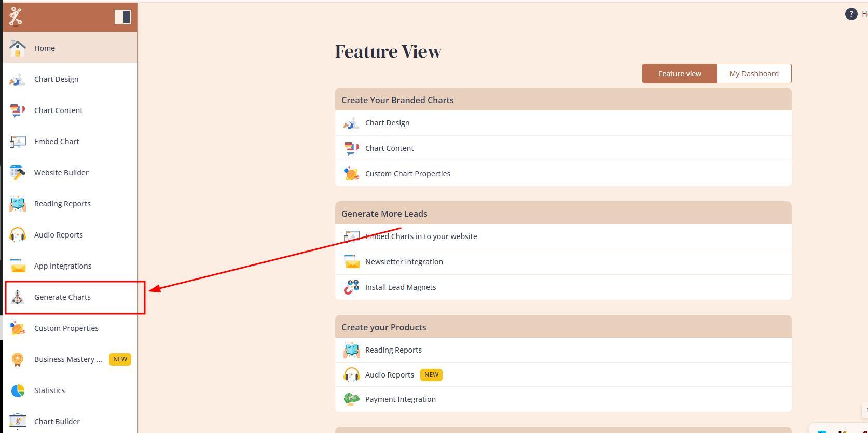Open Install Lead Magnets link
Image resolution: width=868 pixels, height=433 pixels.
pyautogui.click(x=400, y=287)
